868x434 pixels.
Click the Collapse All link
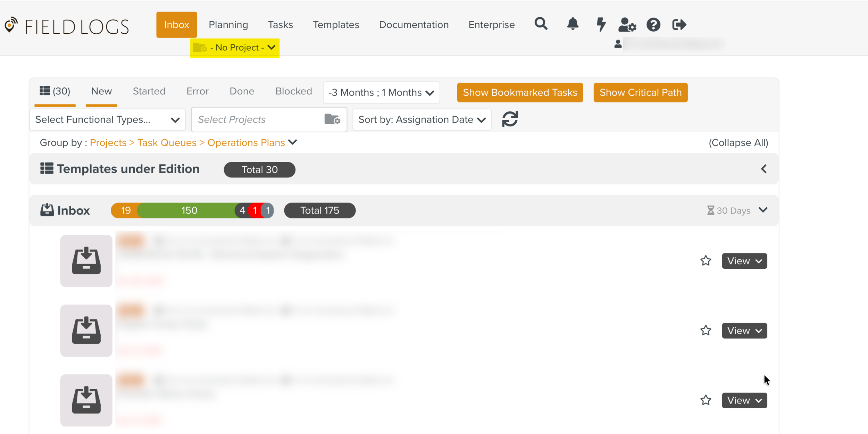738,143
